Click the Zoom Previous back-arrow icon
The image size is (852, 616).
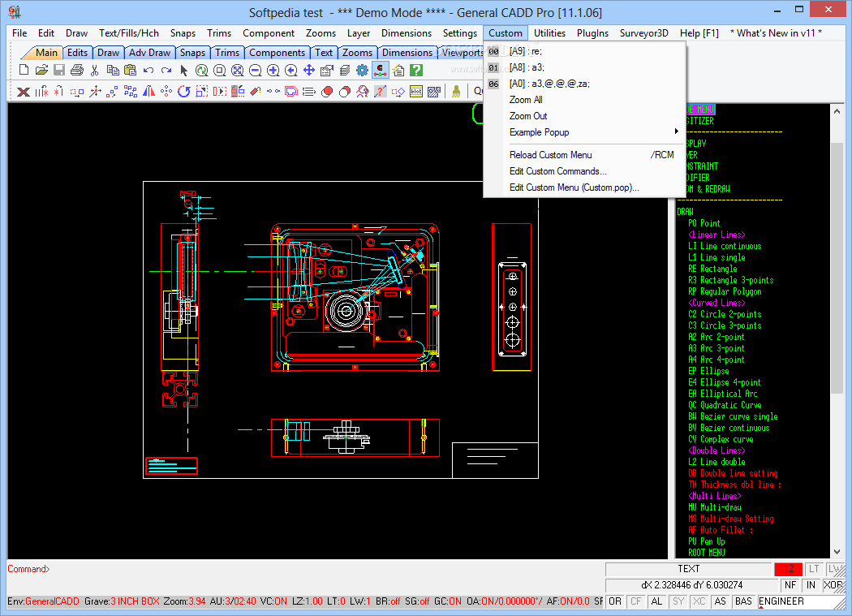coord(291,70)
